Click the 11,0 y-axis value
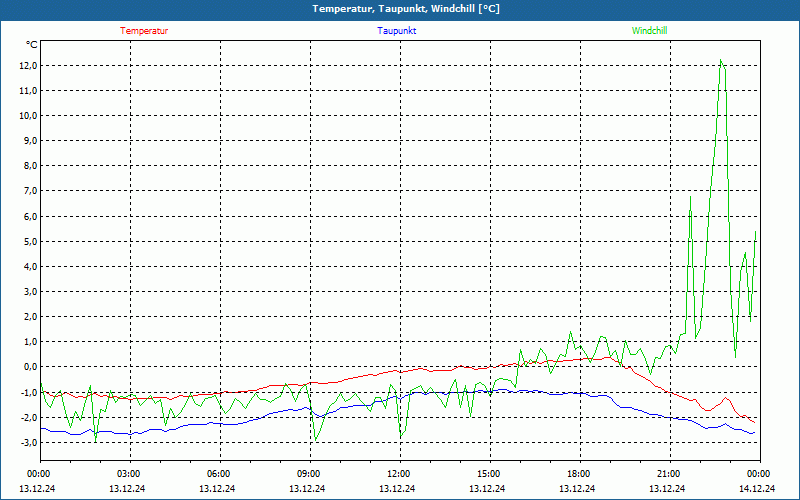The height and width of the screenshot is (500, 800). point(28,91)
